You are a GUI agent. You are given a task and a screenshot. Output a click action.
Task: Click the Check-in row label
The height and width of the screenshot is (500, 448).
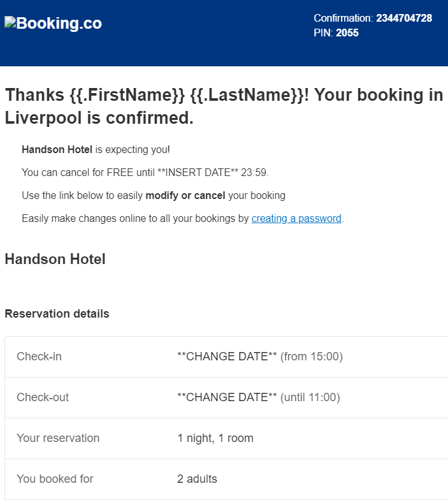pos(40,357)
